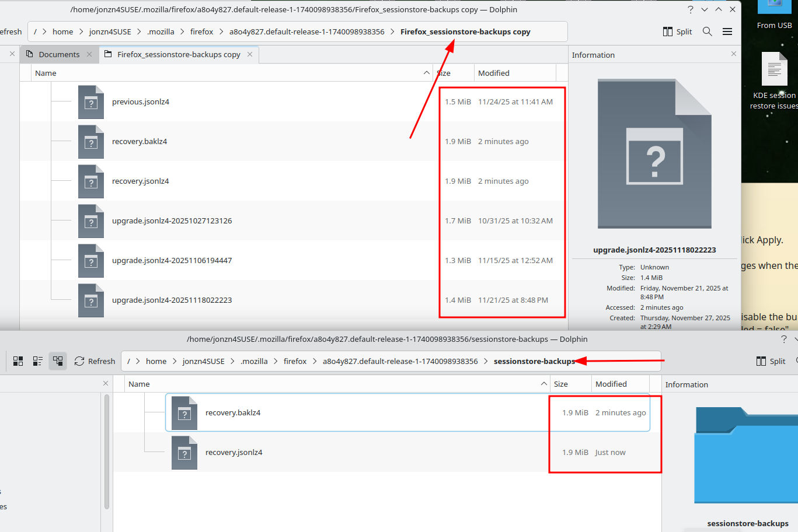Select upgrade.jsonlz4-20251118022223 in the file list
The width and height of the screenshot is (798, 532).
click(x=172, y=300)
